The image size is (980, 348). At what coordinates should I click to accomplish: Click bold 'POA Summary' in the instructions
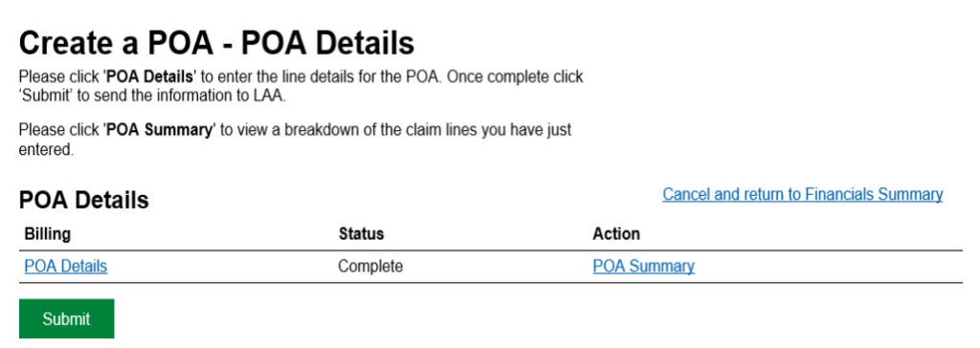pos(161,130)
